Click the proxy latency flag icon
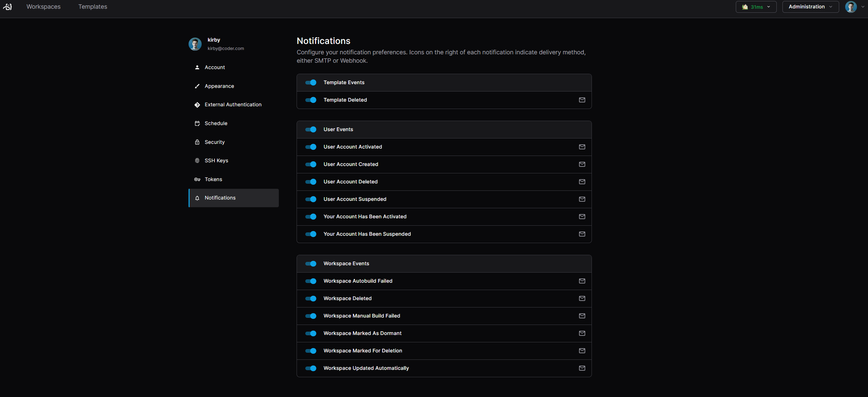Screen dimensions: 868x397 click(745, 7)
